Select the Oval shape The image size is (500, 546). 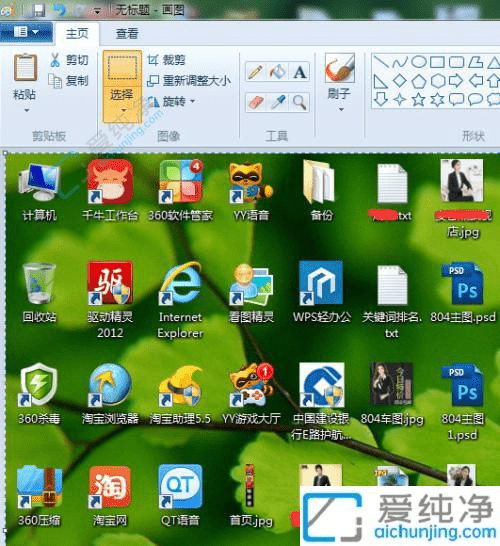point(419,62)
